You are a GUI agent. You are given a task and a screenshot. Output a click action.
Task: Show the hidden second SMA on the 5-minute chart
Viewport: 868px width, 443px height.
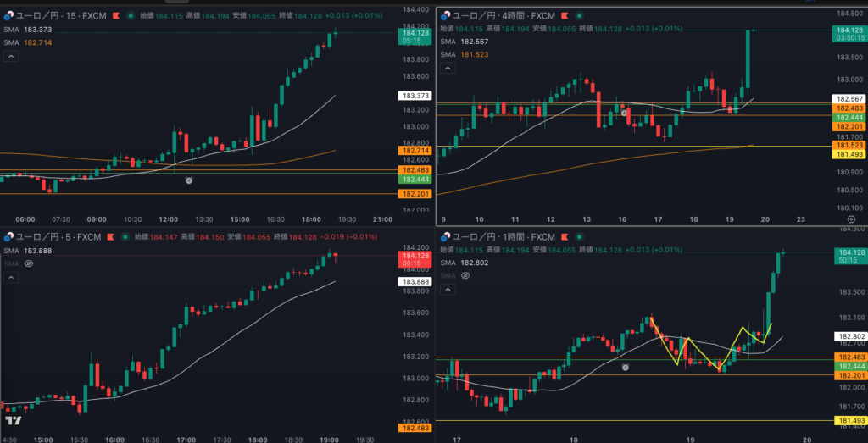pos(29,263)
